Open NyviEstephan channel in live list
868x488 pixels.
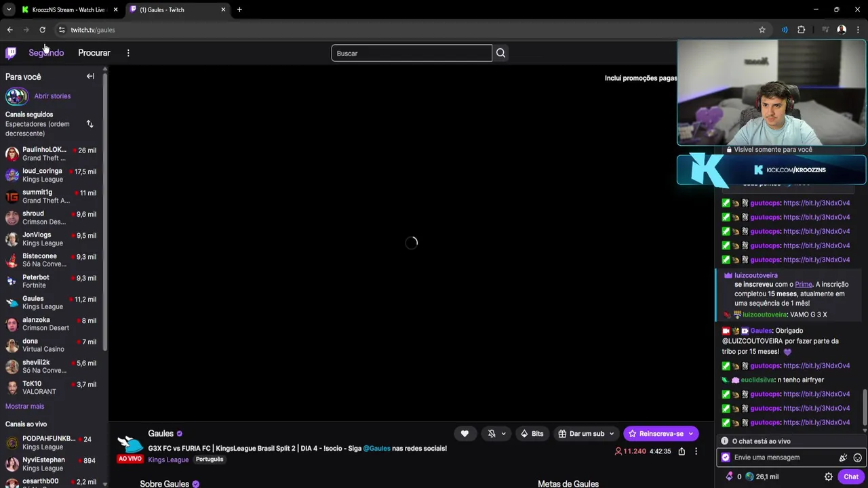coord(53,464)
